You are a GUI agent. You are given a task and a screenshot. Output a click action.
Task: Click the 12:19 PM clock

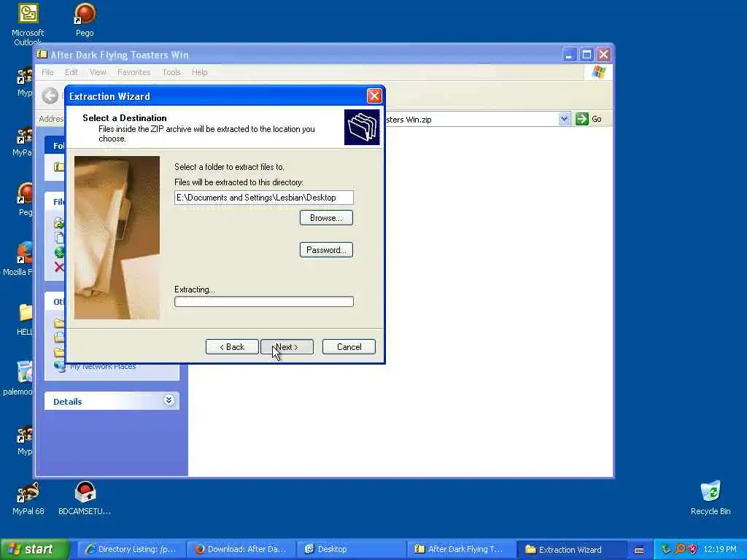point(720,549)
